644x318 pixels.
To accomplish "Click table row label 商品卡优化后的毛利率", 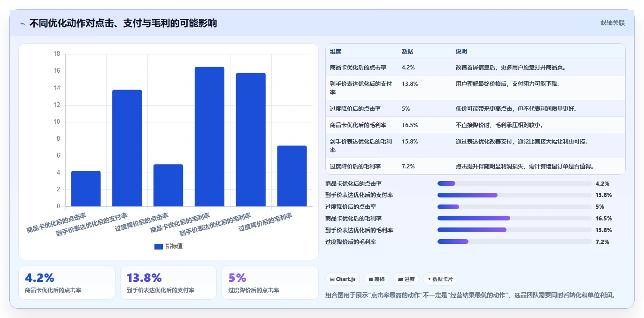I will [358, 125].
